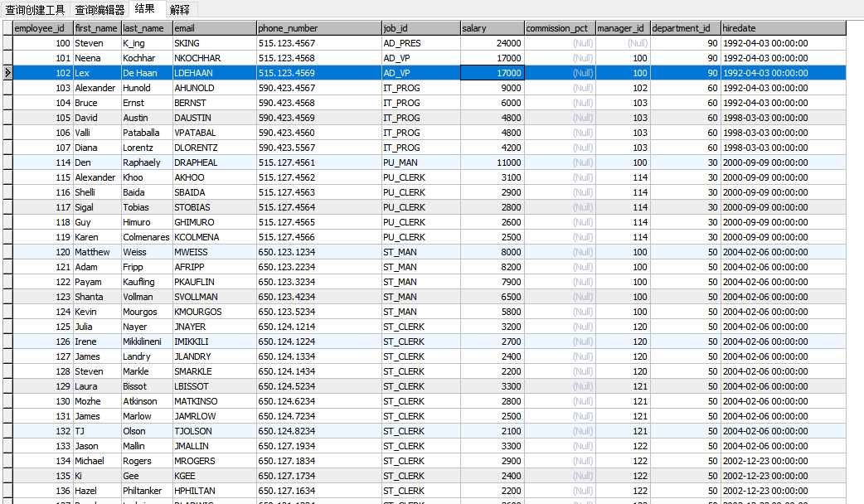Click the AKHOO email cell
This screenshot has height=504, width=864.
pos(215,177)
